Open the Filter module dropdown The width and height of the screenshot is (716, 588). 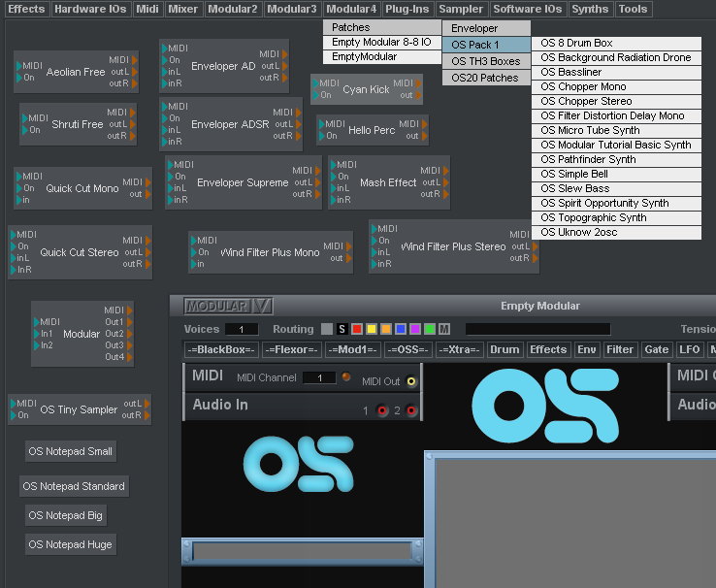620,349
